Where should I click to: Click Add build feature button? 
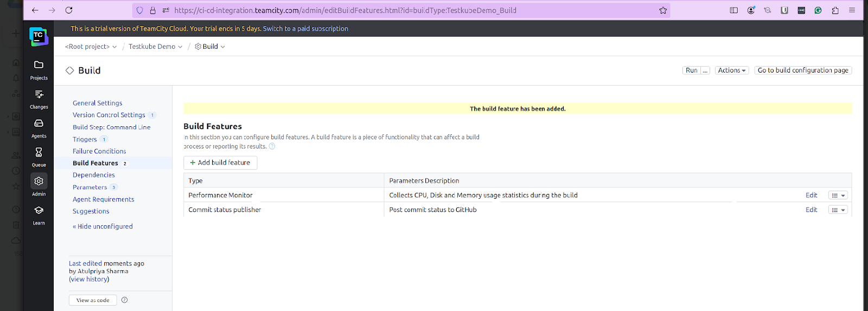coord(220,163)
